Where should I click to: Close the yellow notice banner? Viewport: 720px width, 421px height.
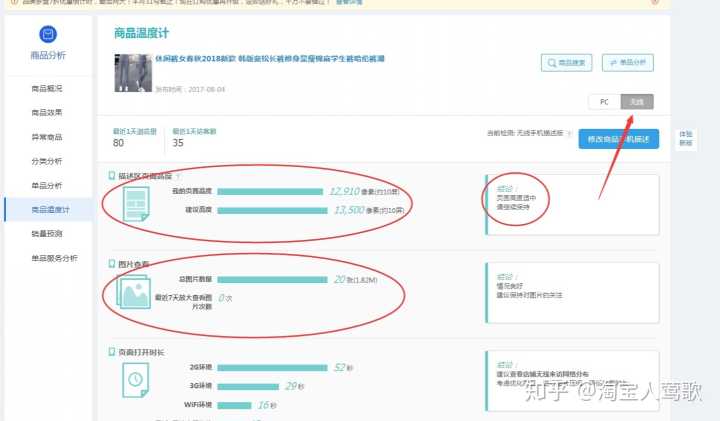click(x=655, y=2)
